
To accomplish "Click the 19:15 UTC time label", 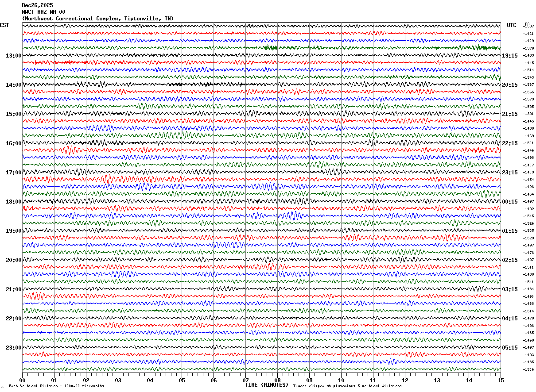I will [x=509, y=55].
